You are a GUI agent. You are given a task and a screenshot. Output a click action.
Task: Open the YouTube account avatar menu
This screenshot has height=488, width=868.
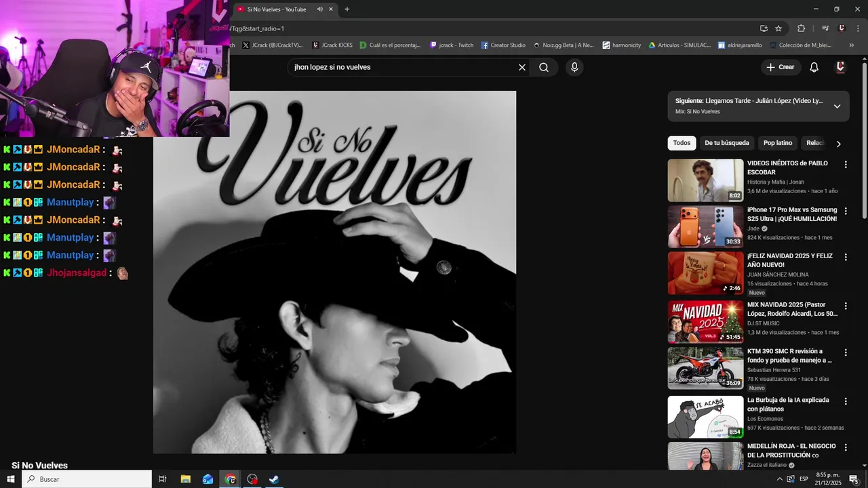pos(840,67)
